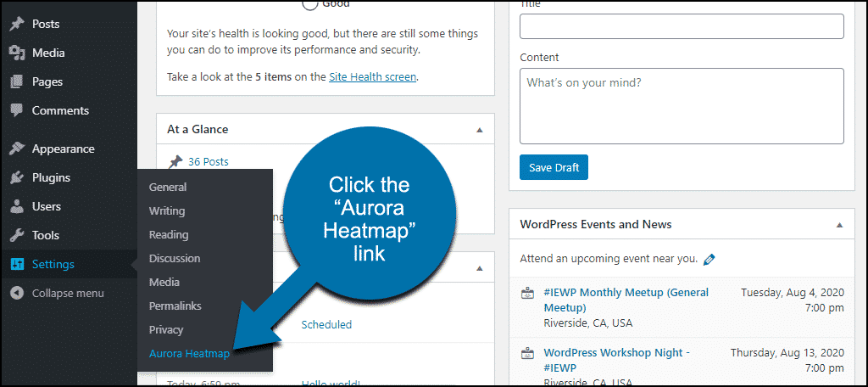Viewport: 868px width, 387px height.
Task: Click the WordPress Workshop Night event icon
Action: click(527, 353)
